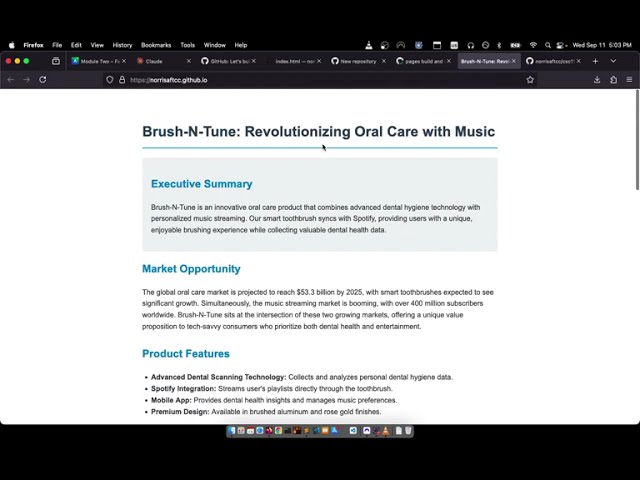Open the History menu
This screenshot has height=480, width=640.
(x=122, y=45)
